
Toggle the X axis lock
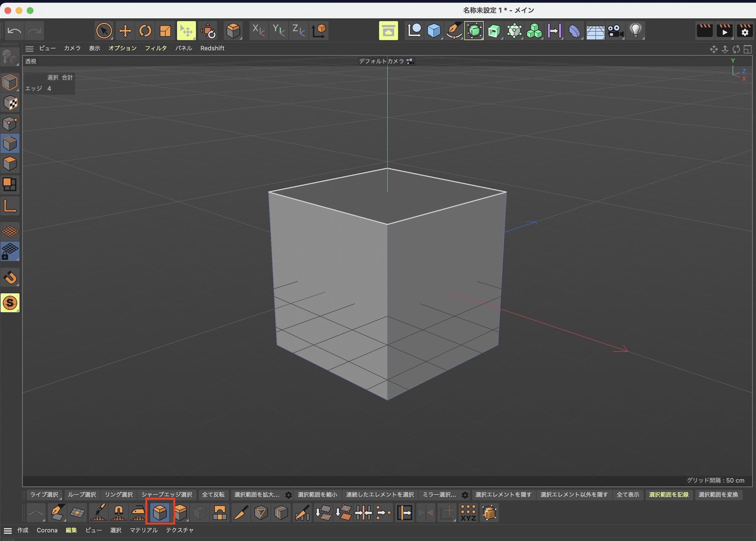tap(258, 31)
